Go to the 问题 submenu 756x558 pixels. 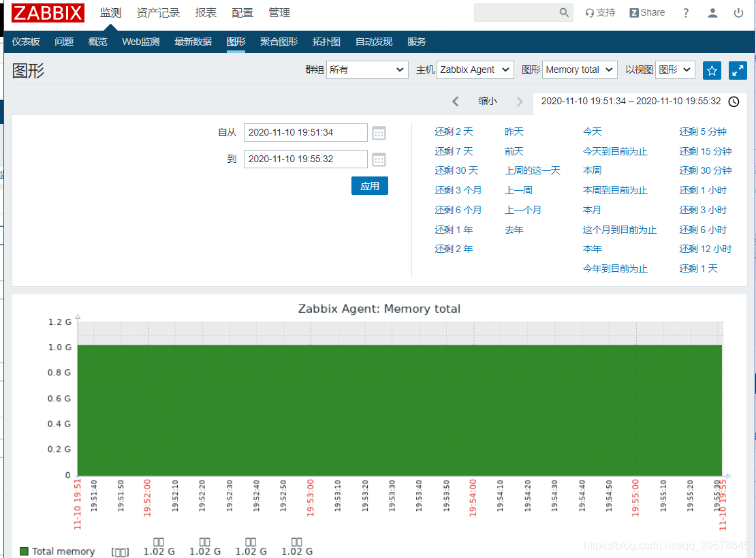(x=64, y=42)
